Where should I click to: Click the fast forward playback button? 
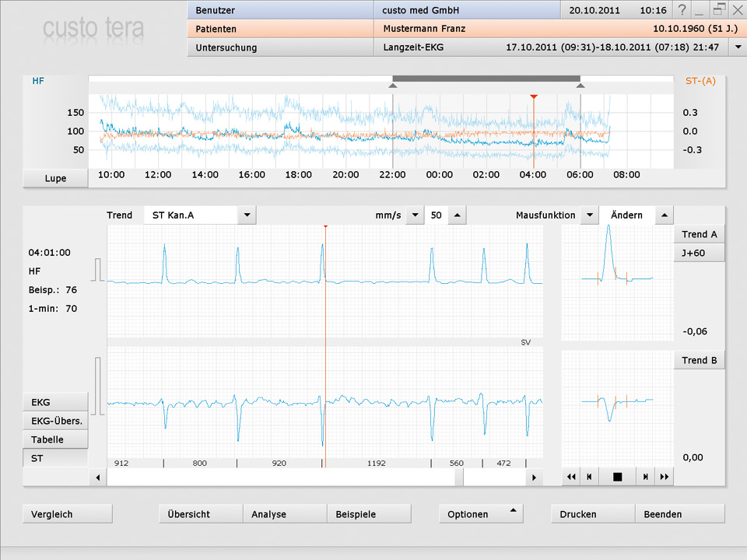(x=664, y=477)
